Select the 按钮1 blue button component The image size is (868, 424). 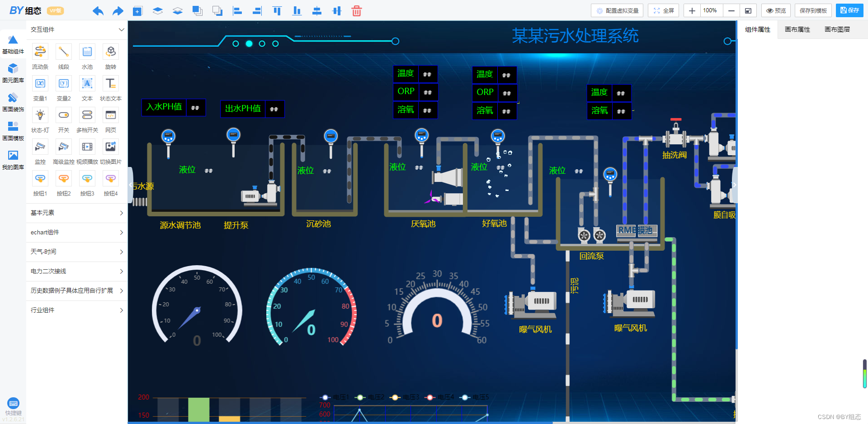point(40,178)
